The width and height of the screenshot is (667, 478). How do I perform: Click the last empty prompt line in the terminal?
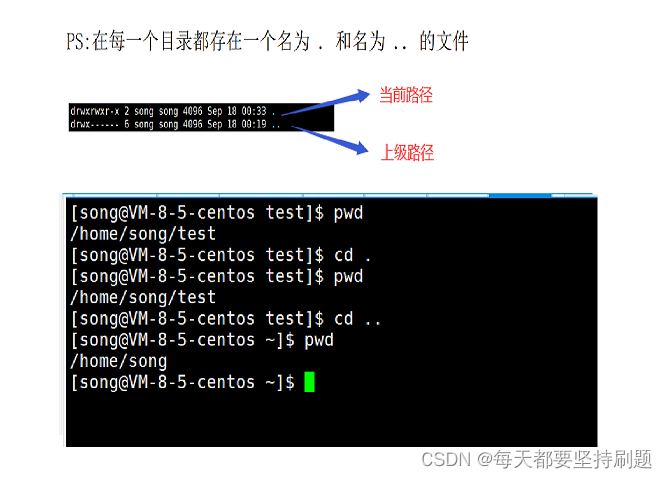(192, 382)
